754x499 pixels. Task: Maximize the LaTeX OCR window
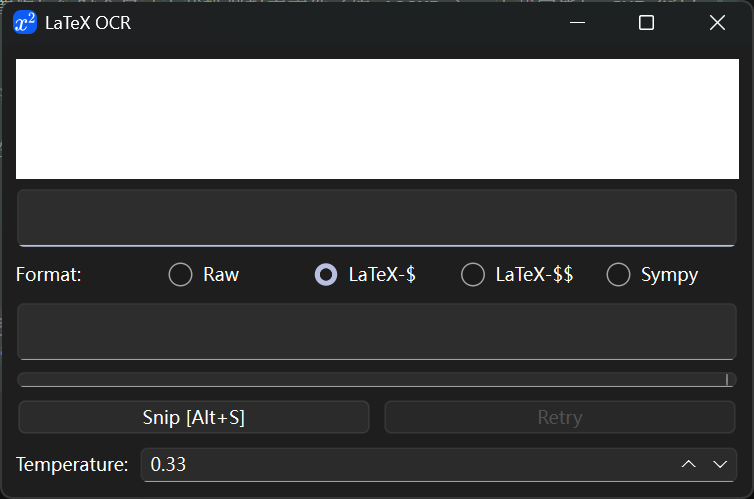646,23
